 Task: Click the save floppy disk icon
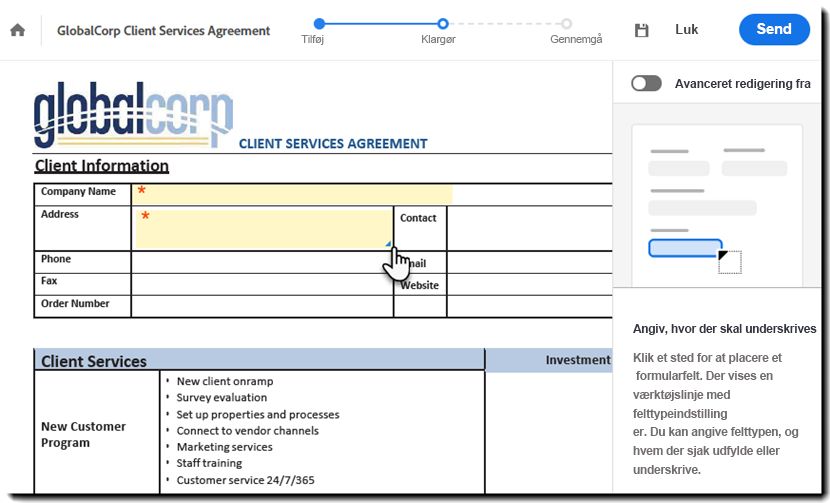(x=641, y=30)
